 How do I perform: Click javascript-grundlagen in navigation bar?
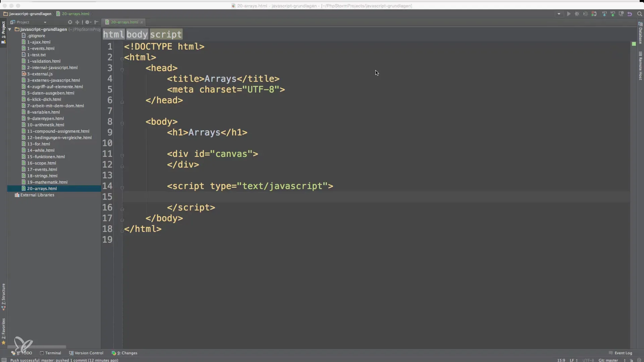28,14
